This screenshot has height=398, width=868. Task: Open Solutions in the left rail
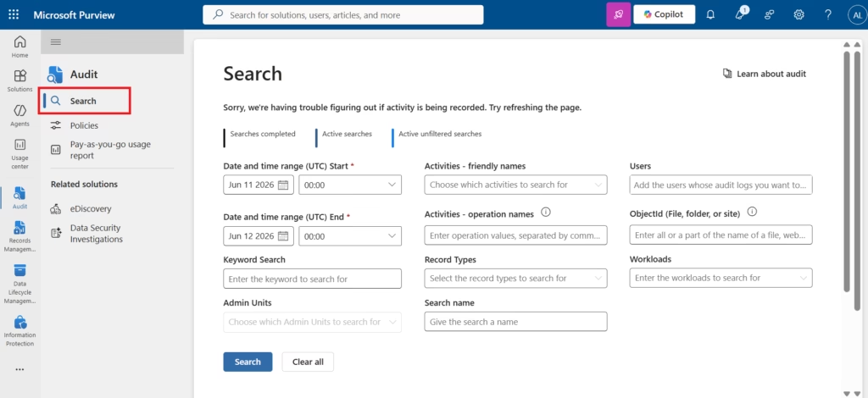click(20, 80)
